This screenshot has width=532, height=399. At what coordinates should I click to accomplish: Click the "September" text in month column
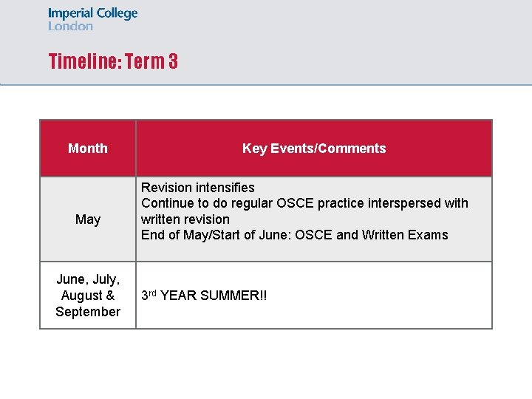88,312
